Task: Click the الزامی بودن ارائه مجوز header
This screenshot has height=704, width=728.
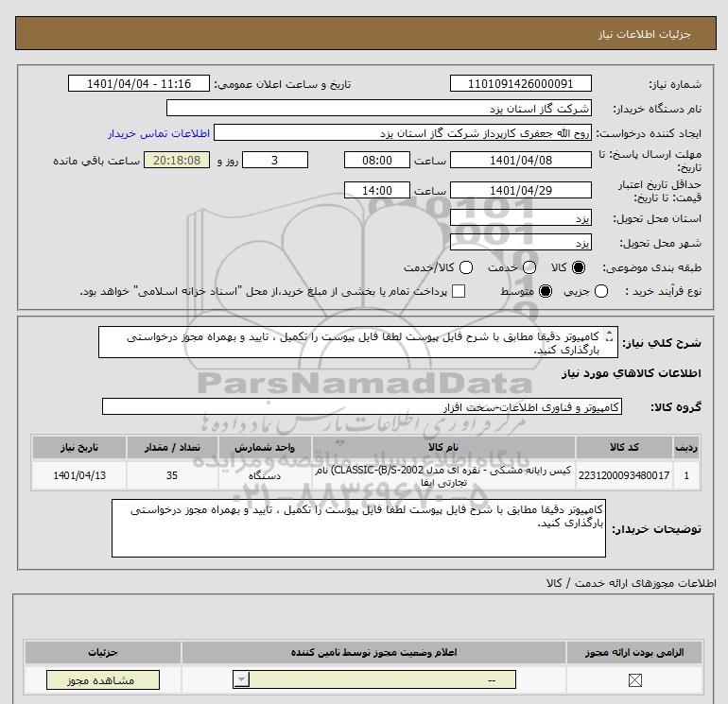Action: point(634,652)
